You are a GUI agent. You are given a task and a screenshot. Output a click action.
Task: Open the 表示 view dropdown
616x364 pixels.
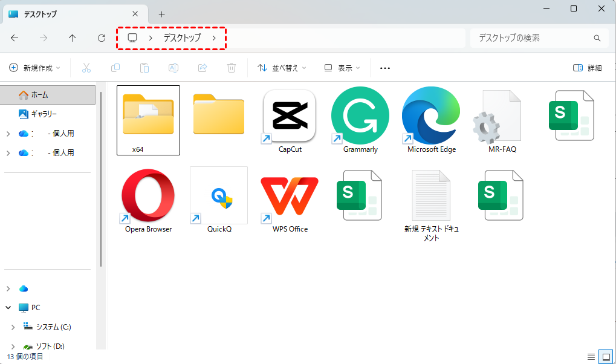click(x=342, y=68)
